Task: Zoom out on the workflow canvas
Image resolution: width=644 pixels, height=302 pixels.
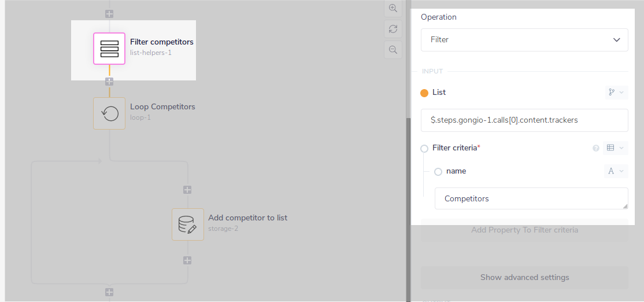Action: tap(393, 50)
